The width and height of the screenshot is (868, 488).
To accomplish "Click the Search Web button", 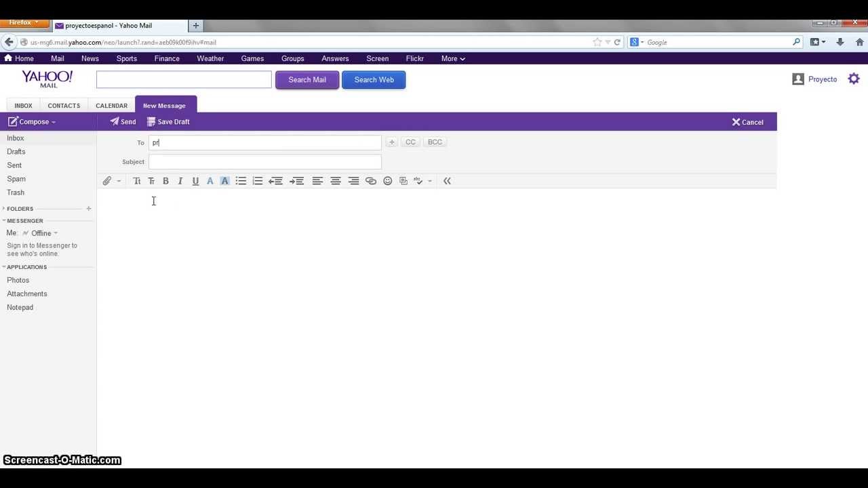I will (374, 80).
